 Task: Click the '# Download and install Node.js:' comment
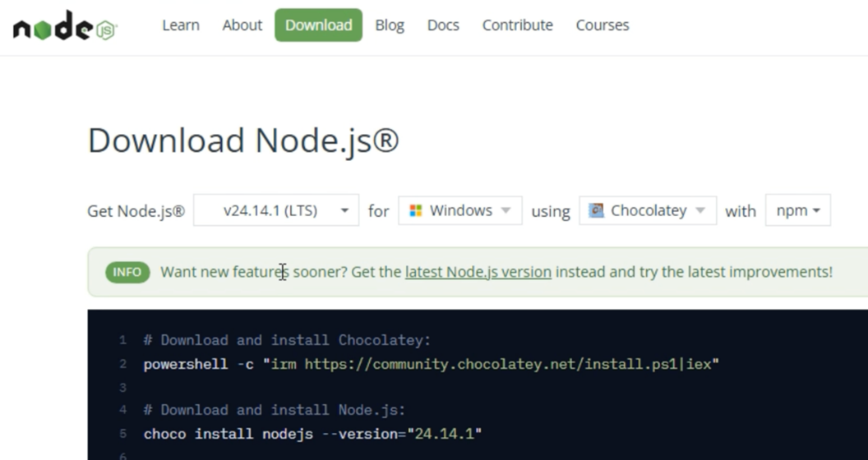(x=274, y=410)
